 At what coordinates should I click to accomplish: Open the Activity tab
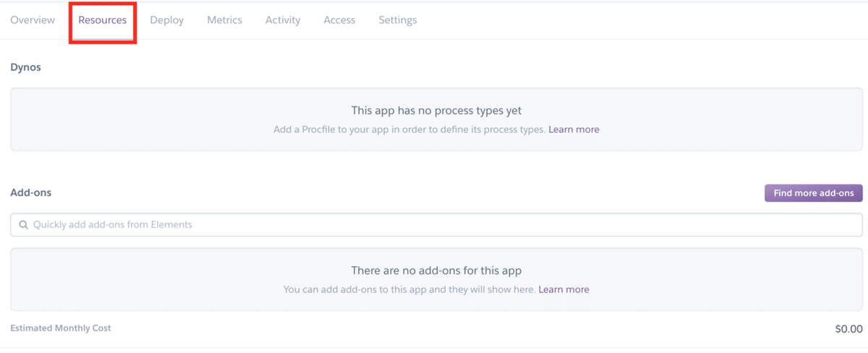[x=283, y=20]
